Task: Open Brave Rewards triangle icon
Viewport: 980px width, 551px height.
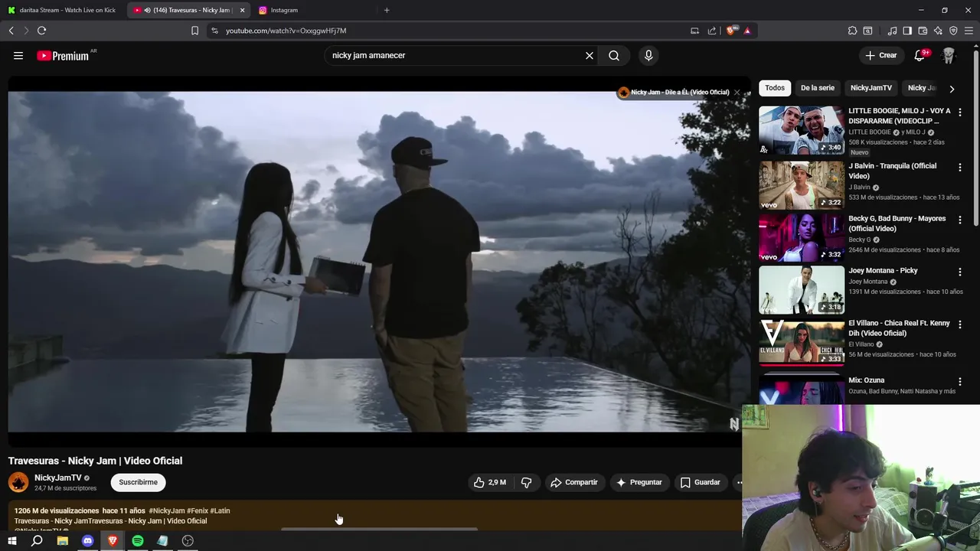Action: click(746, 31)
